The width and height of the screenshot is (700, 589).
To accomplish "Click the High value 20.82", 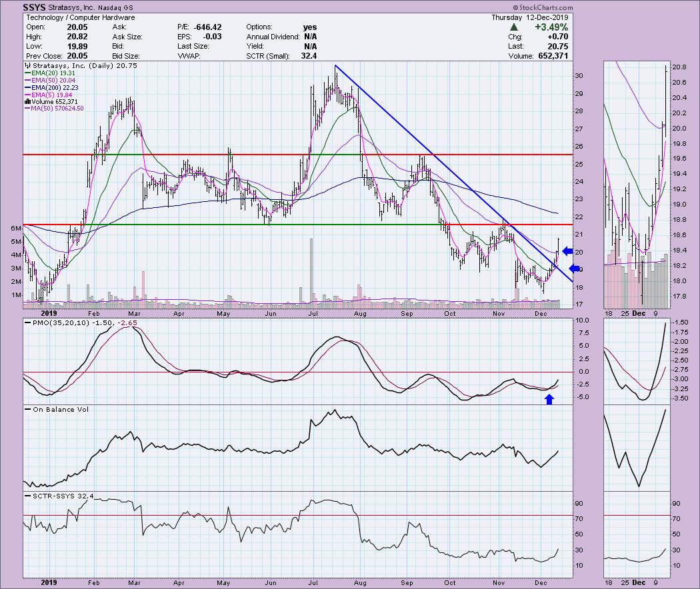I will tap(77, 37).
